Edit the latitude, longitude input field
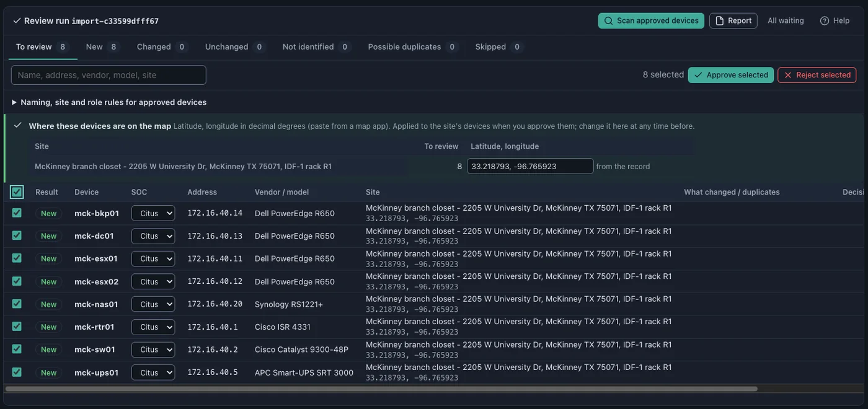The image size is (868, 409). (x=530, y=166)
